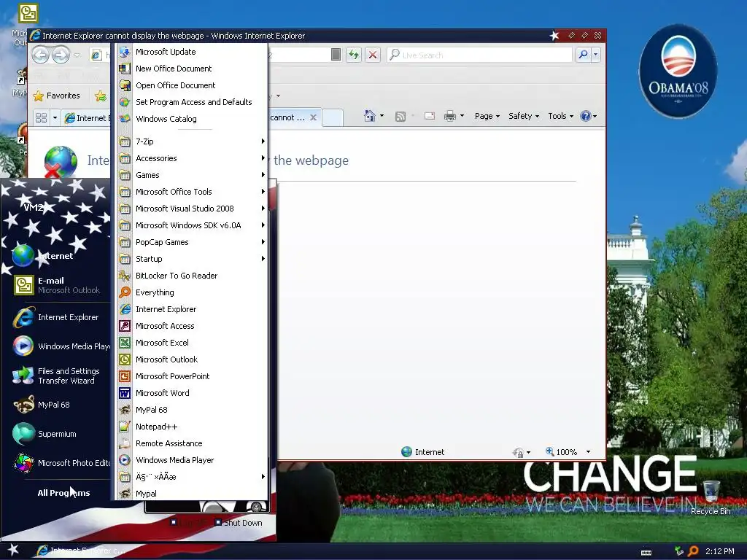The height and width of the screenshot is (560, 747).
Task: Open E-mail Microsoft Outlook in Start menu
Action: pos(61,285)
